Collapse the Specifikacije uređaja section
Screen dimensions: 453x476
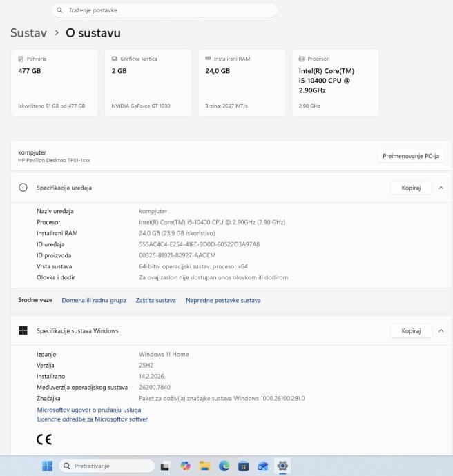[x=441, y=188]
